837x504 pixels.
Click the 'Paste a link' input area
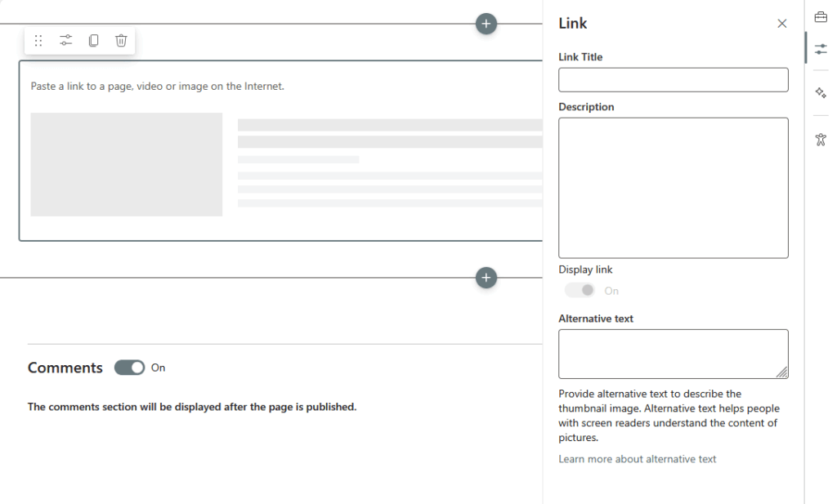tap(157, 87)
